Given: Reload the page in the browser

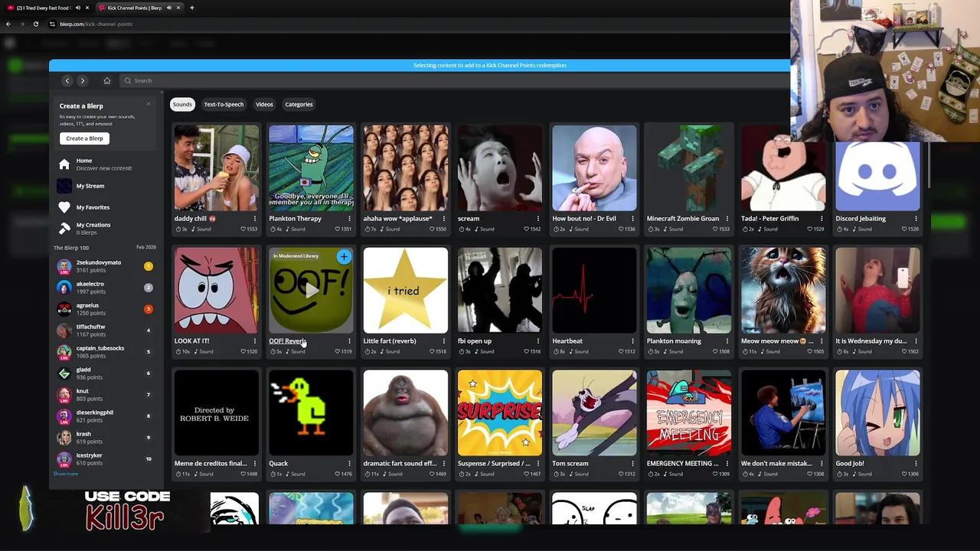Looking at the screenshot, I should pos(36,24).
